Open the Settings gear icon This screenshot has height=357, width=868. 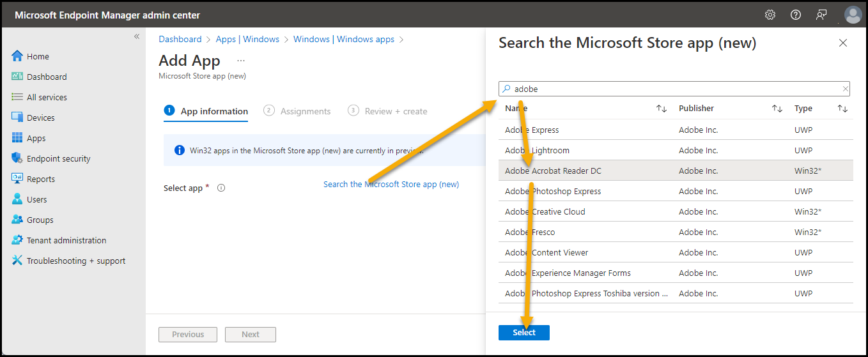[770, 15]
